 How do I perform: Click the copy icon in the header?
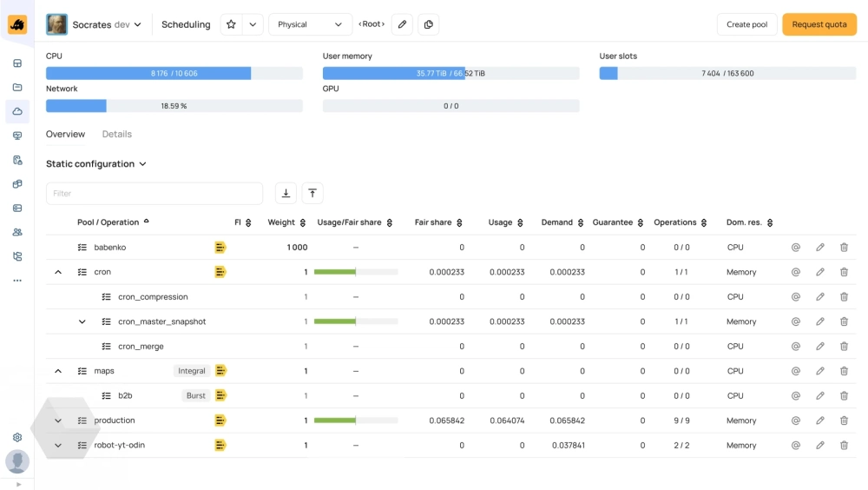click(x=428, y=24)
